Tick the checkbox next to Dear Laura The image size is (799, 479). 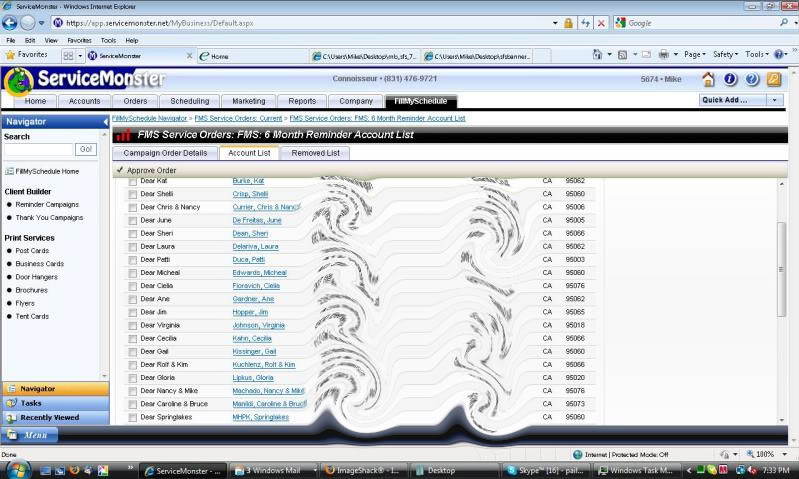[132, 247]
